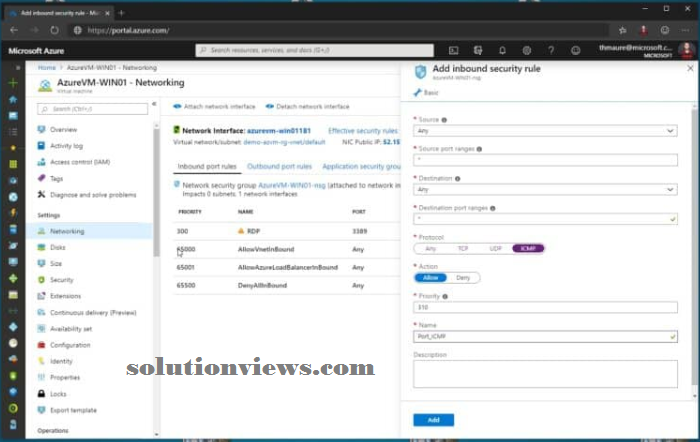Open Diagnose and solve problems

93,195
